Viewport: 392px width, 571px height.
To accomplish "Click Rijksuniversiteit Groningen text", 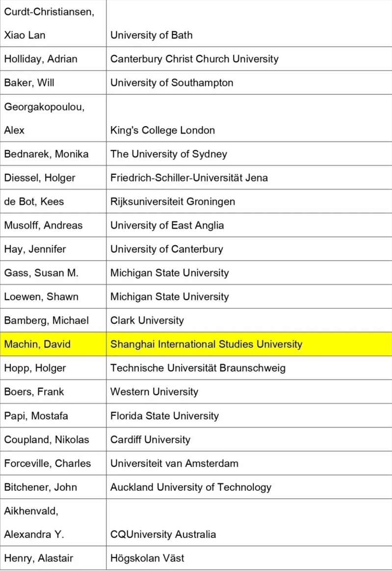I will 173,201.
